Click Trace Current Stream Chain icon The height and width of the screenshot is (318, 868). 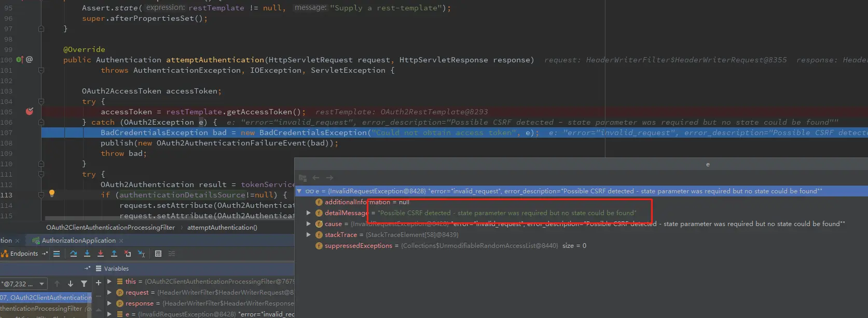(x=172, y=254)
